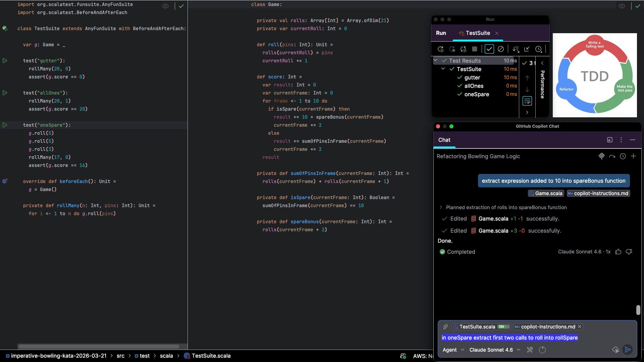This screenshot has height=362, width=644.
Task: Toggle show passed tests filter
Action: pyautogui.click(x=489, y=49)
